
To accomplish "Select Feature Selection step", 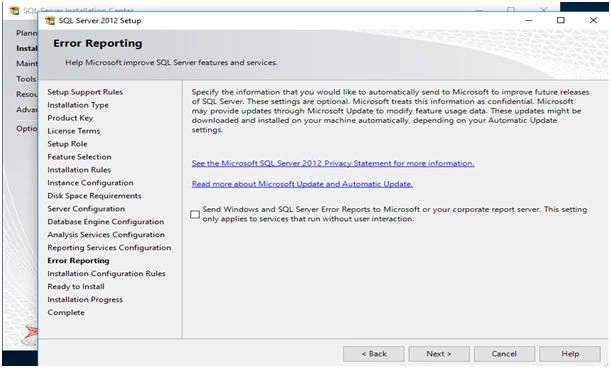I will 79,157.
